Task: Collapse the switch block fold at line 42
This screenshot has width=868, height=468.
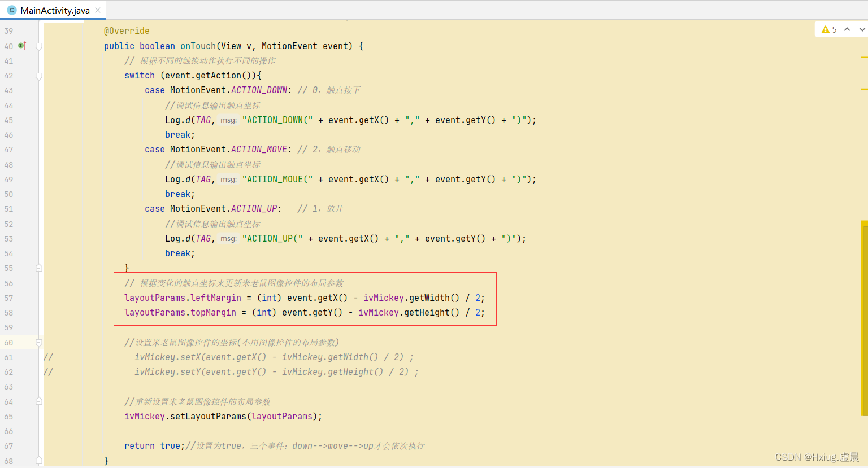Action: click(x=39, y=76)
